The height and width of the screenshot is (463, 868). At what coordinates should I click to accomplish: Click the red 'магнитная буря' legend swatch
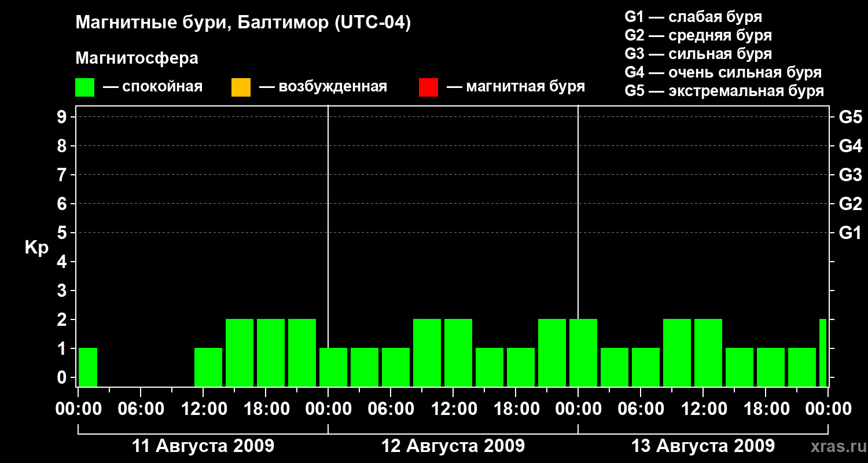(x=428, y=87)
